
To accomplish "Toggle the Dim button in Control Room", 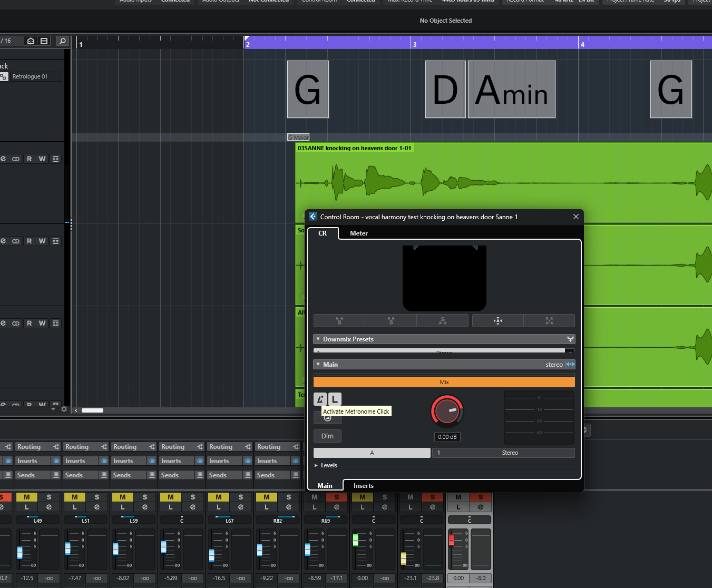I will [x=327, y=436].
